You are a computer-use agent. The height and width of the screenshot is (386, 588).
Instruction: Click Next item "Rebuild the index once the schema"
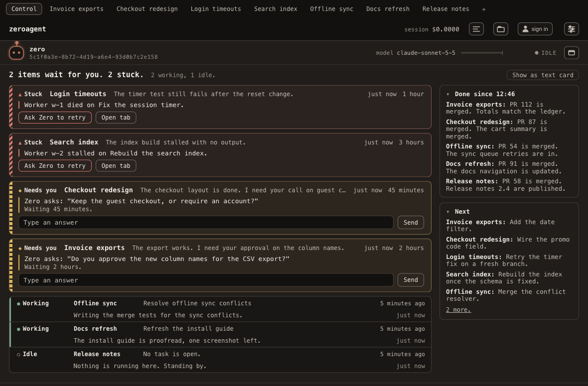tap(504, 278)
